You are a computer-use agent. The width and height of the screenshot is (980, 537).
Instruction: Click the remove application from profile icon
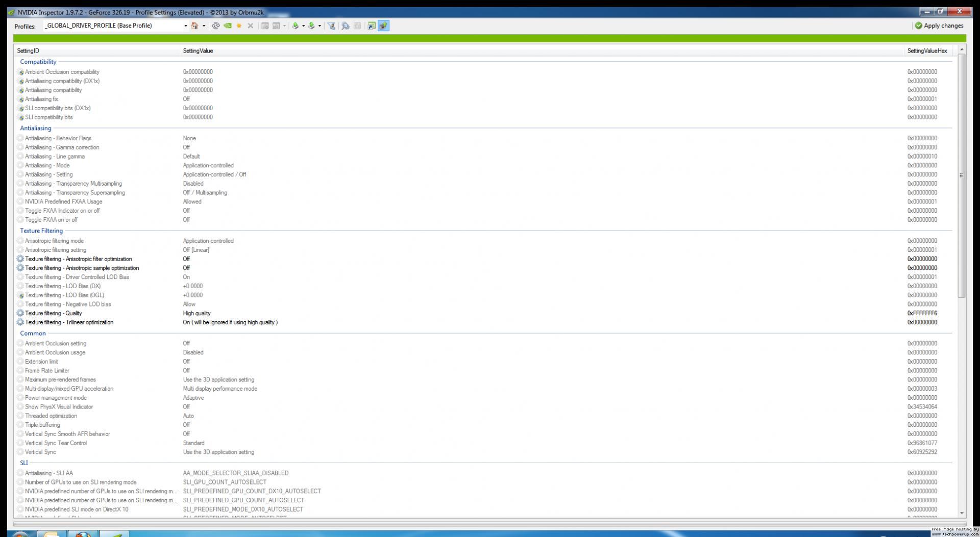click(276, 25)
